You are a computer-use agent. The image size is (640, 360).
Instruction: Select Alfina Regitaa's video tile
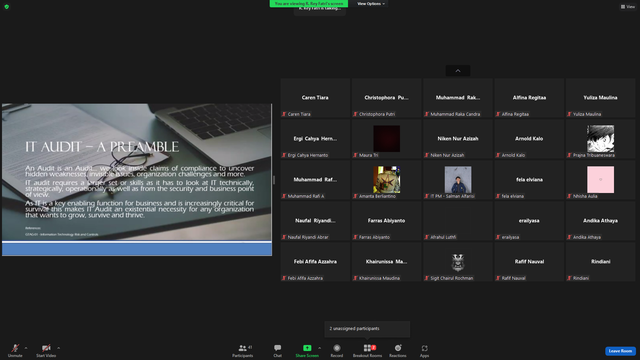[529, 98]
